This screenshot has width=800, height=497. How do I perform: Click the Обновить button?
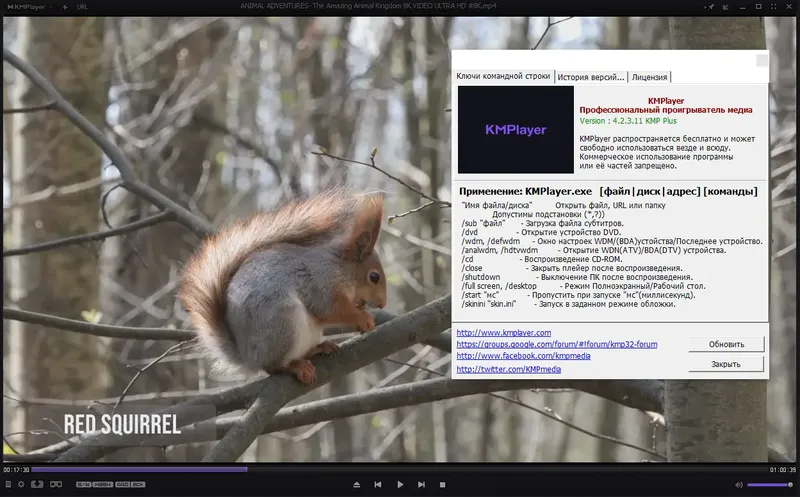726,344
